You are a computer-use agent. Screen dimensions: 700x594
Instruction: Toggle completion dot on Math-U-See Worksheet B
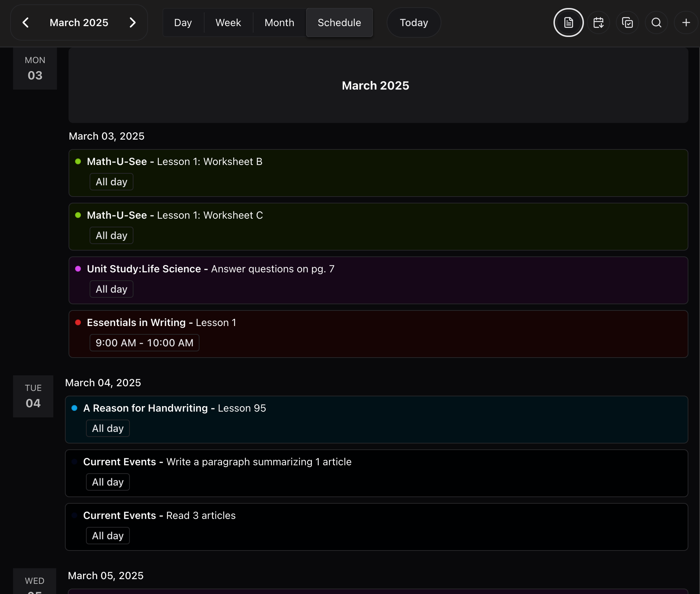pyautogui.click(x=78, y=162)
